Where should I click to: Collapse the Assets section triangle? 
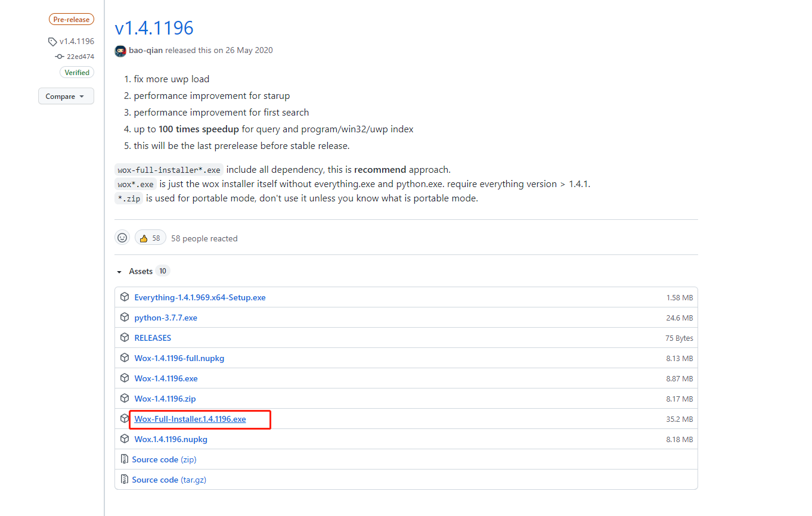tap(119, 272)
